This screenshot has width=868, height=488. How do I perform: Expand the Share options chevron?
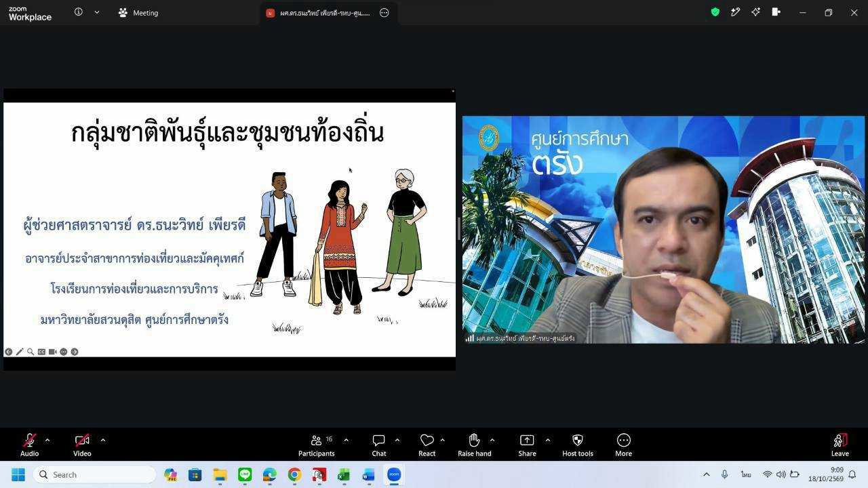click(x=547, y=440)
